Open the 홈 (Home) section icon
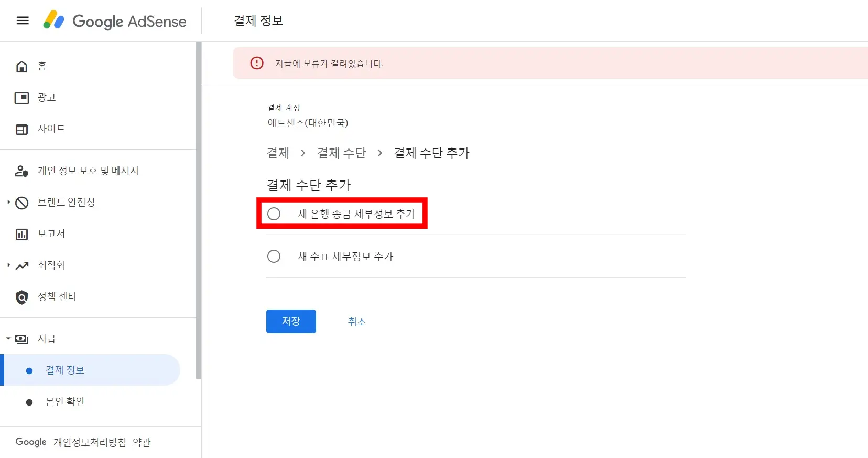 [21, 67]
